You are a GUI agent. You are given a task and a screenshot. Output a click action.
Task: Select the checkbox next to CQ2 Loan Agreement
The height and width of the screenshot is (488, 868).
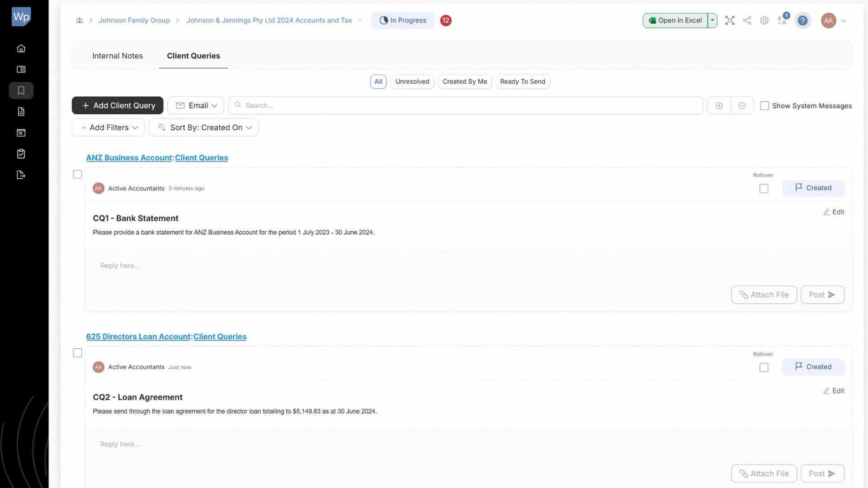pyautogui.click(x=77, y=353)
